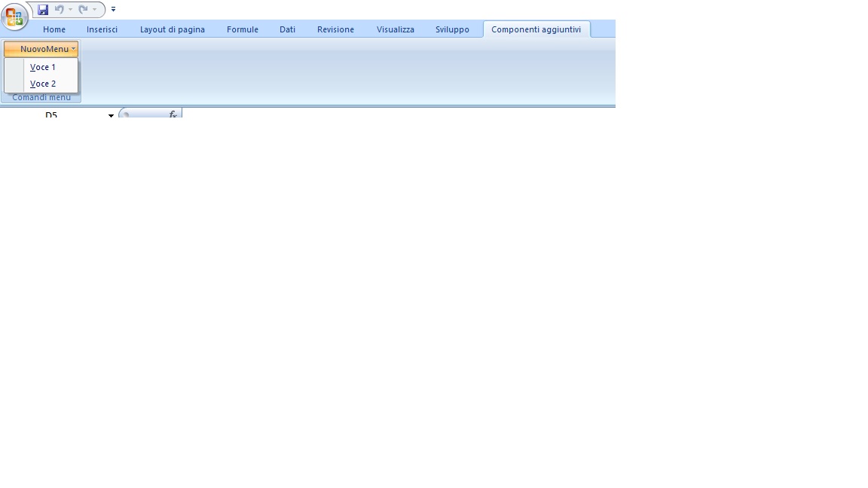Open the Inserisci ribbon tab
Image resolution: width=868 pixels, height=488 pixels.
coord(102,29)
